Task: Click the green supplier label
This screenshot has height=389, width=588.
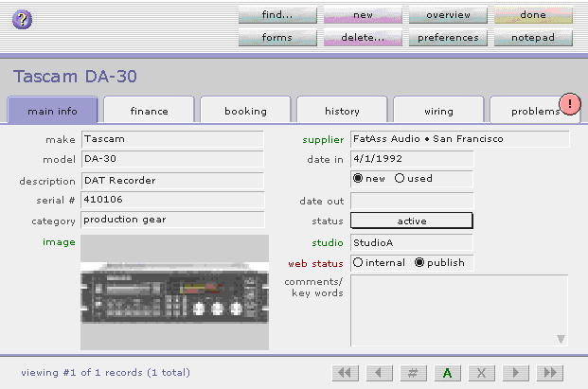Action: [323, 140]
